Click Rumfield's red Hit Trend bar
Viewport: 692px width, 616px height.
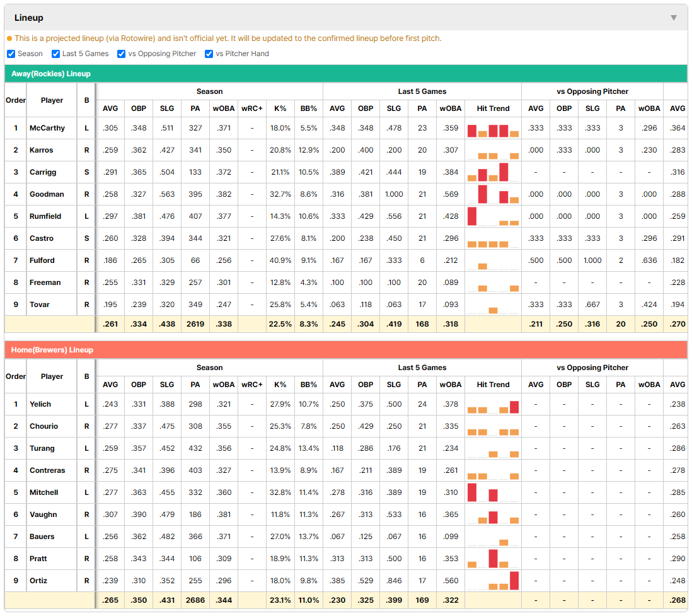tap(472, 216)
